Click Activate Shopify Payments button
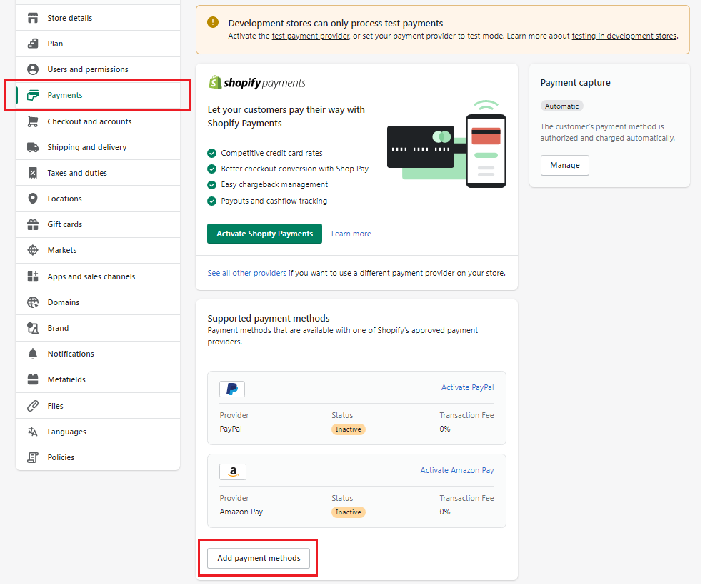The height and width of the screenshot is (588, 705). click(x=264, y=234)
